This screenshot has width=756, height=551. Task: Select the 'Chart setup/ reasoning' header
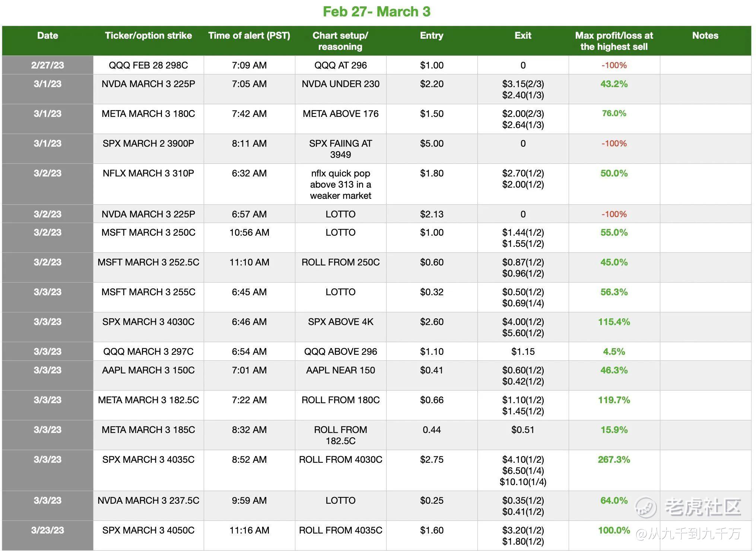pos(340,41)
